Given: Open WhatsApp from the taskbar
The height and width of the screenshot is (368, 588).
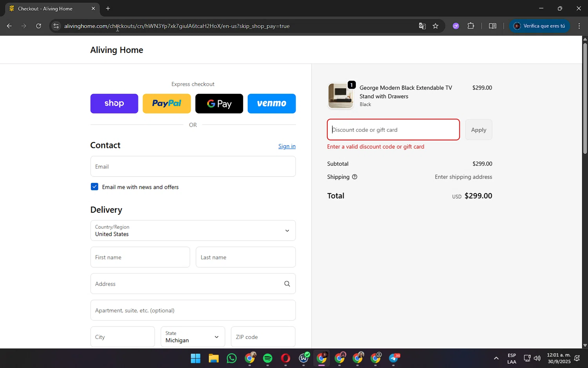Looking at the screenshot, I should [x=232, y=358].
